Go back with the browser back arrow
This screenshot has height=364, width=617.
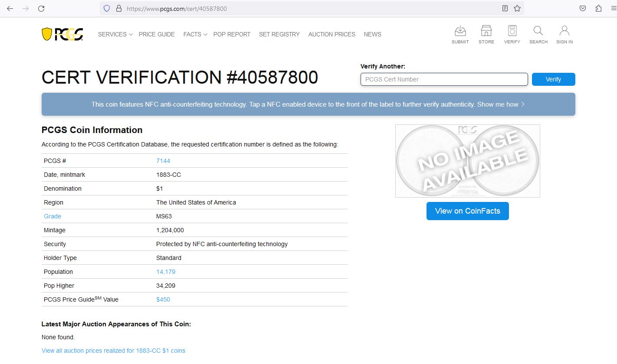point(10,8)
